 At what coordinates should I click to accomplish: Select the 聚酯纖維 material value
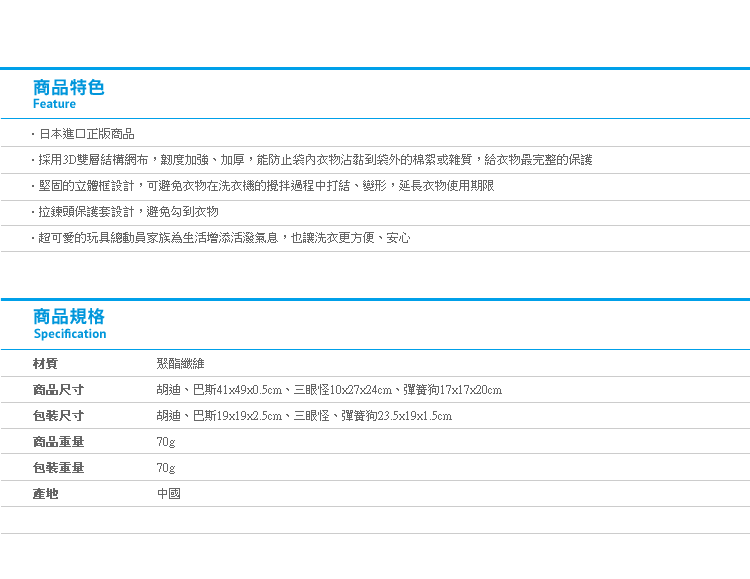pyautogui.click(x=180, y=364)
